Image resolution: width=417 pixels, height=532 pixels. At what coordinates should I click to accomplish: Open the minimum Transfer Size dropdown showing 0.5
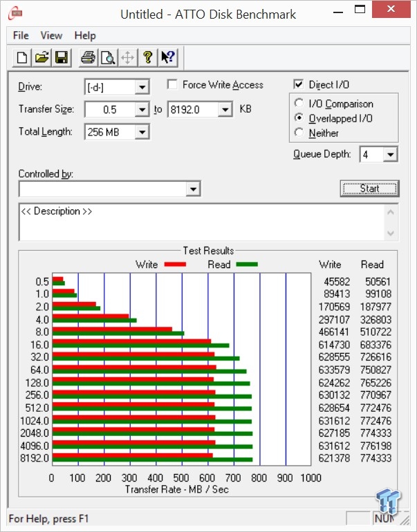(x=142, y=110)
